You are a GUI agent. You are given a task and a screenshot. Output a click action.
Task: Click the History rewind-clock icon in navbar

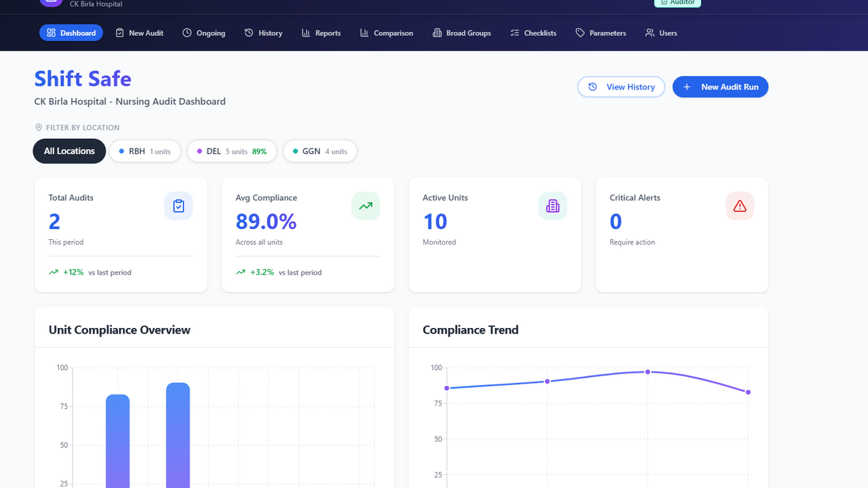(x=249, y=33)
